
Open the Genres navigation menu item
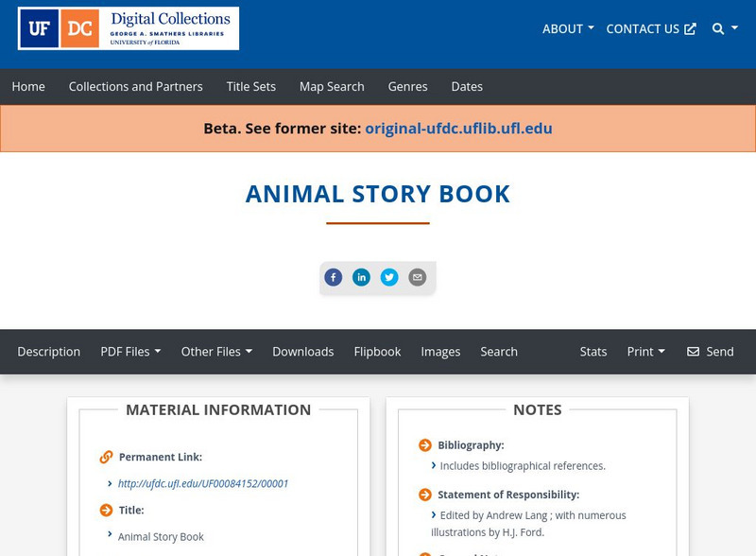407,86
